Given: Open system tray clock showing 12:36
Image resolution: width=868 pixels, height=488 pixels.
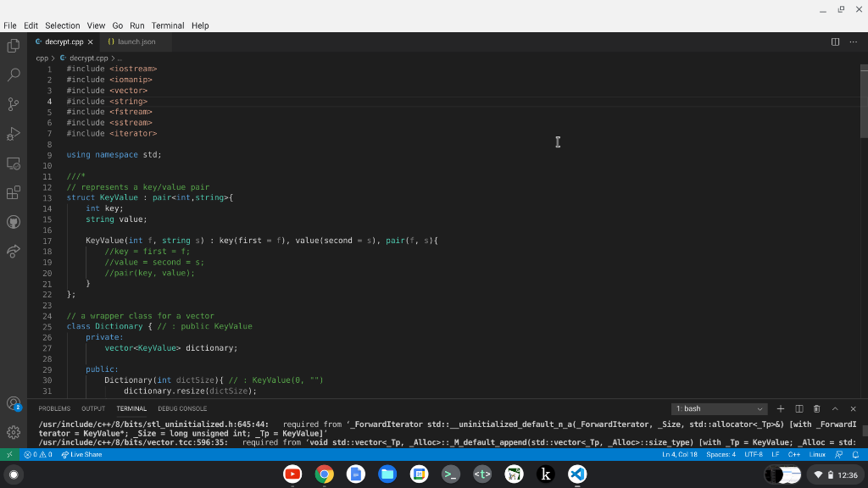Looking at the screenshot, I should tap(848, 474).
